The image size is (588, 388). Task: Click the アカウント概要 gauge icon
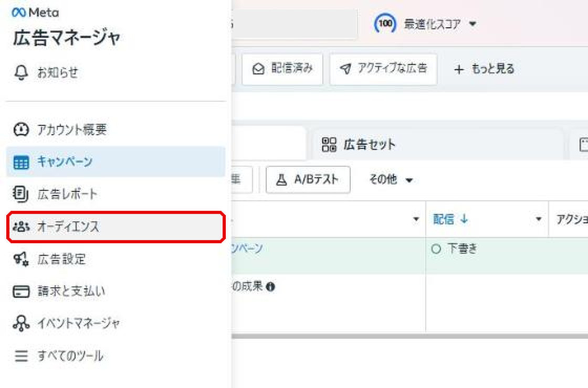coord(21,130)
